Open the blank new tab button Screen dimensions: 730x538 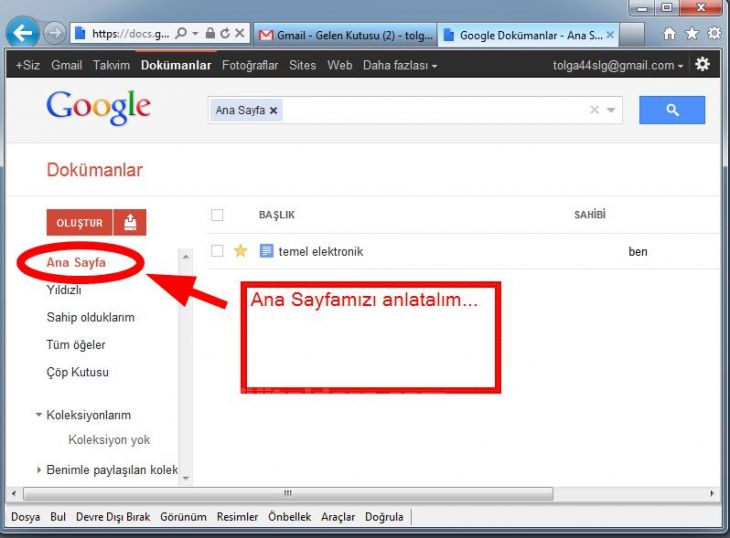[x=632, y=34]
